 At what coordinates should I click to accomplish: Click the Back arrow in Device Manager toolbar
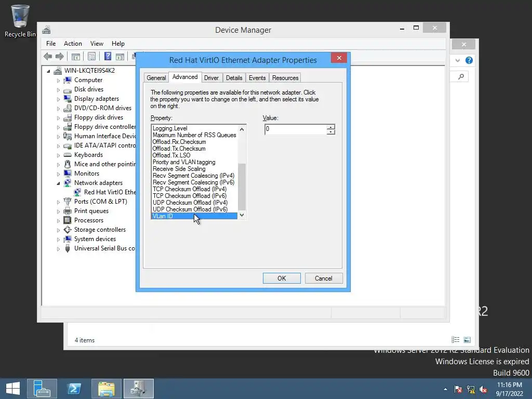[x=48, y=56]
